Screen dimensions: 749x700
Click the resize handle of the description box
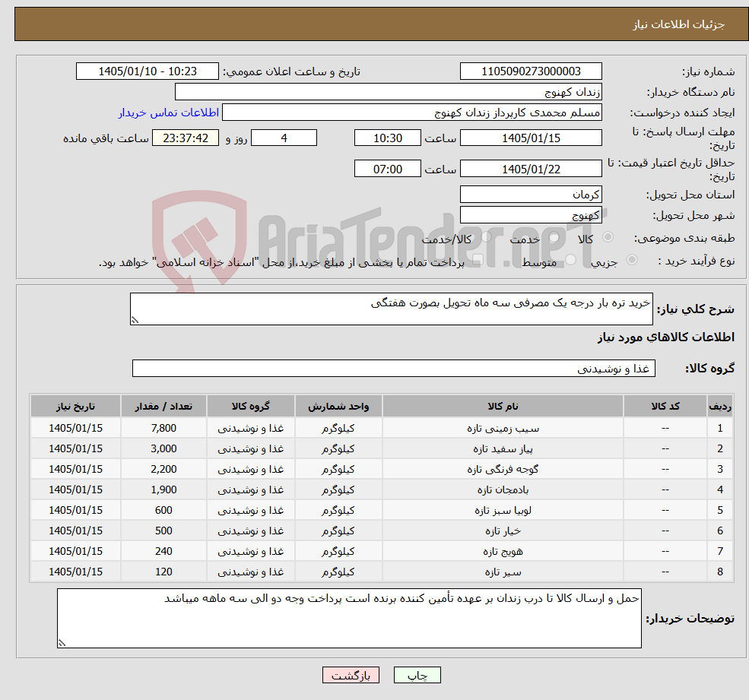(x=135, y=321)
